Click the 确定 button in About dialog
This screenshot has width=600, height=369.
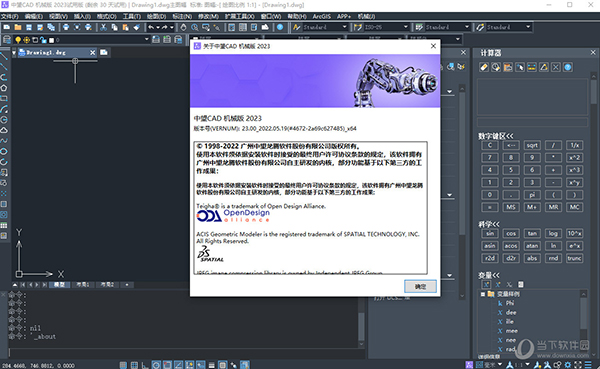(420, 286)
